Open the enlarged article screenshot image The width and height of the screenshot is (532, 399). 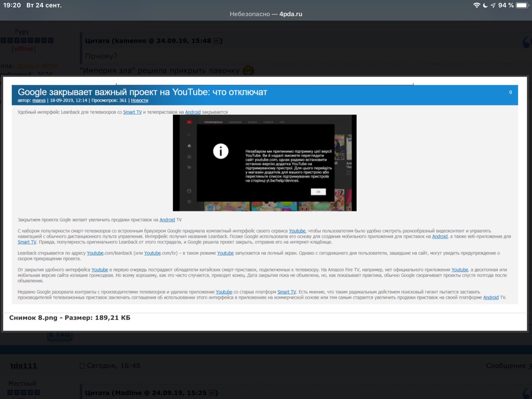coord(265,194)
